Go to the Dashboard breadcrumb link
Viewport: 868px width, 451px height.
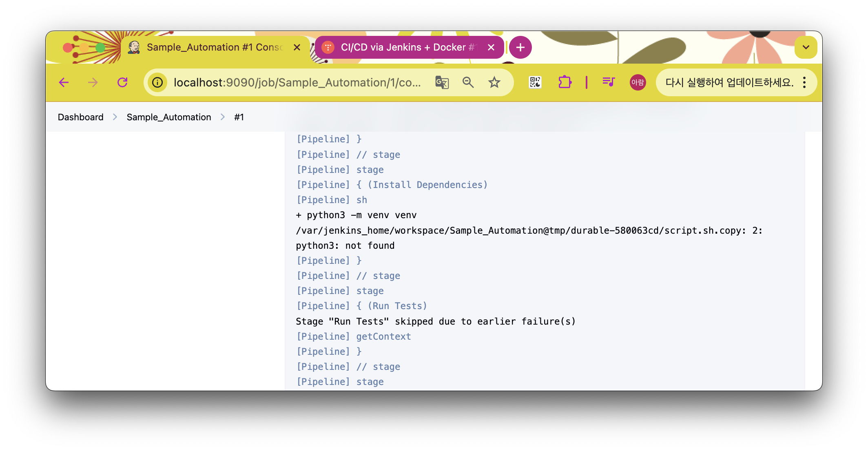[x=80, y=117]
